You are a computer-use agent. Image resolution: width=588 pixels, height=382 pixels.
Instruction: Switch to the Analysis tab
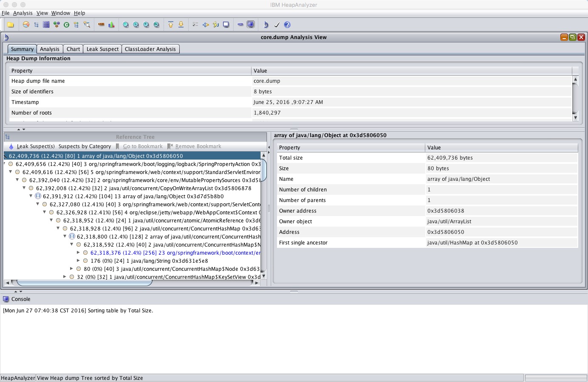pyautogui.click(x=50, y=49)
